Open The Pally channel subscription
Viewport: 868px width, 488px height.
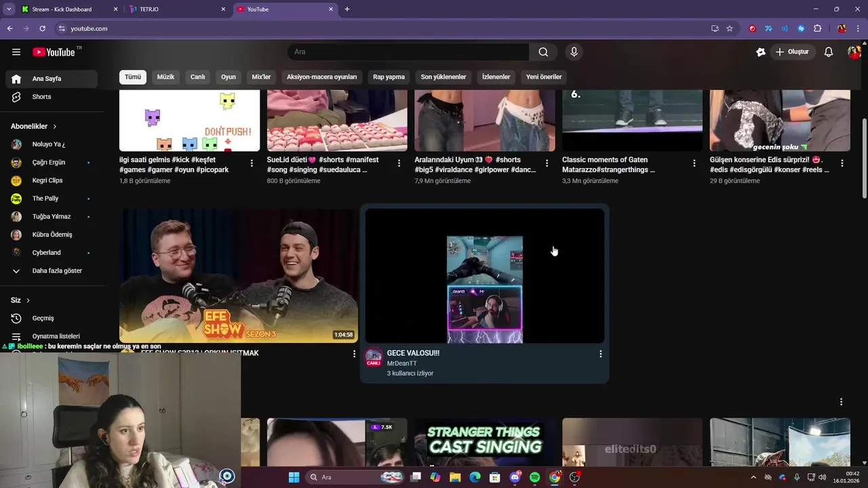[x=52, y=199]
